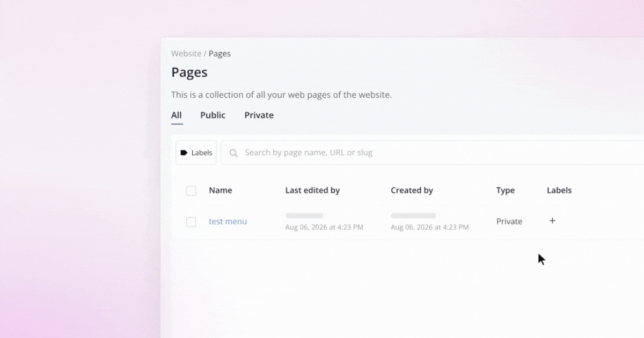
Task: Open the Labels filter button
Action: click(196, 153)
